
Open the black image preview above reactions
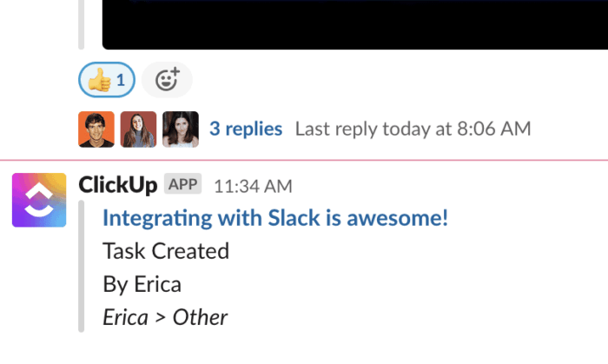[x=347, y=24]
